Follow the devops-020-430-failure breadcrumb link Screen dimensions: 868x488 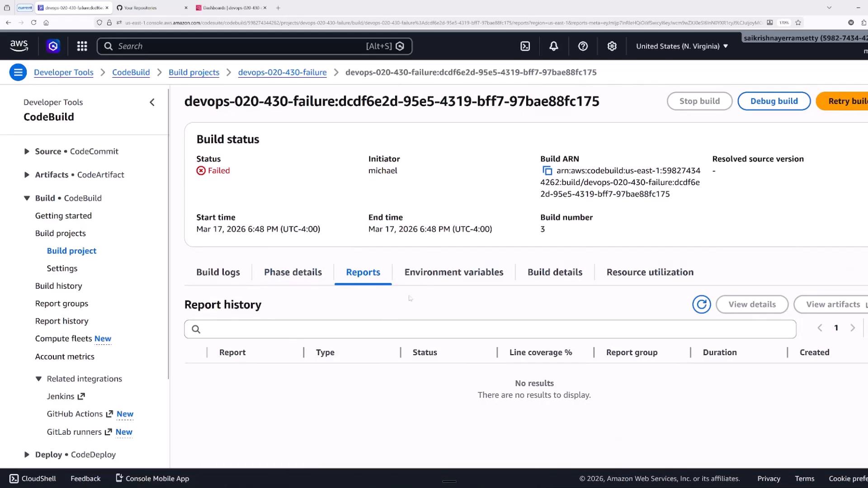282,72
